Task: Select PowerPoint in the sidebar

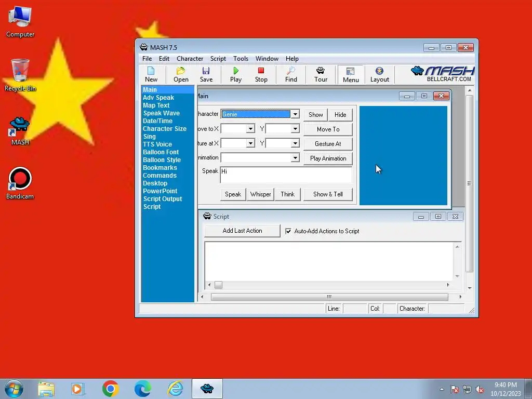Action: click(160, 191)
